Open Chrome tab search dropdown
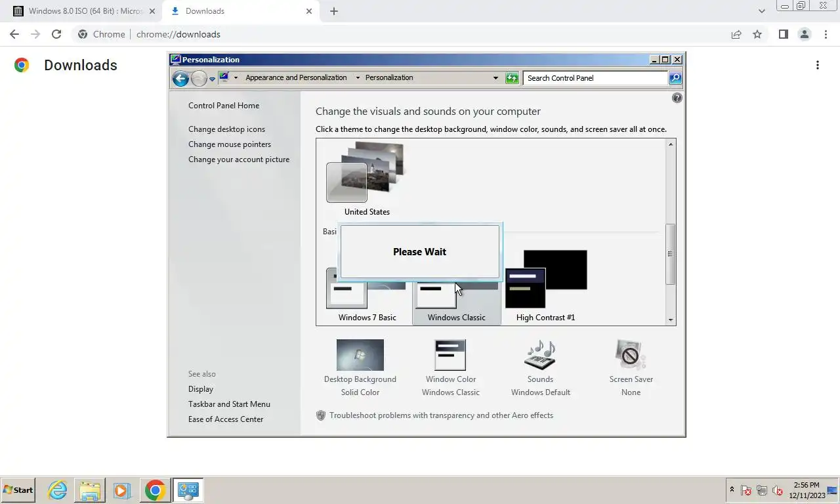The height and width of the screenshot is (504, 840). [x=761, y=11]
